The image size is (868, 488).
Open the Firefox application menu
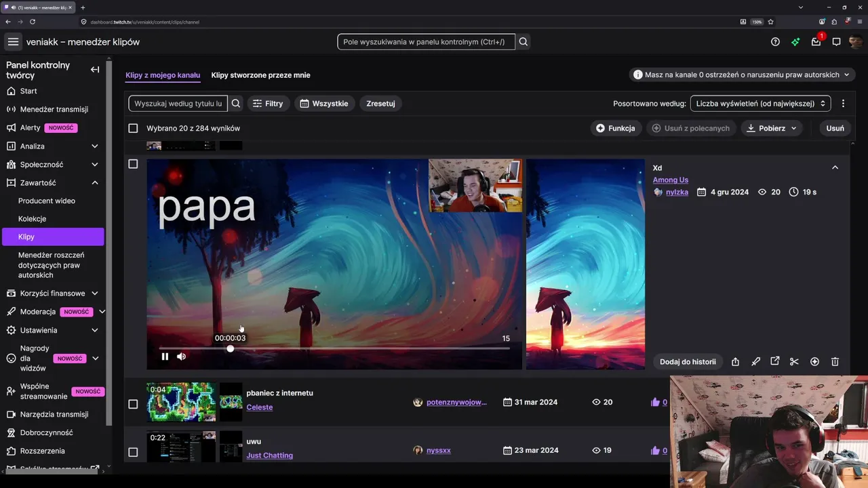pos(859,22)
